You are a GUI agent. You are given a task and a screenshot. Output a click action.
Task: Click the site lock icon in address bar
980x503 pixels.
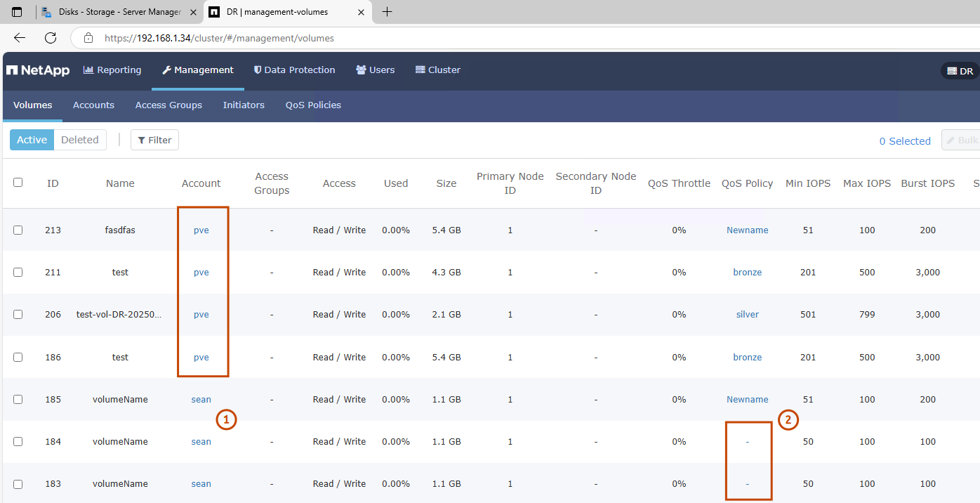pyautogui.click(x=88, y=38)
